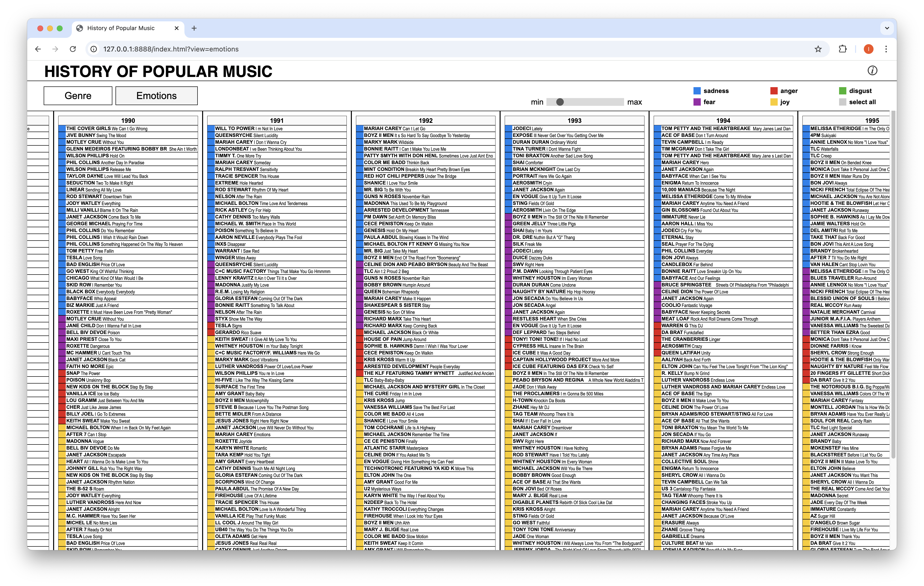
Task: Select Will To Power I m Not In Love
Action: coord(277,129)
